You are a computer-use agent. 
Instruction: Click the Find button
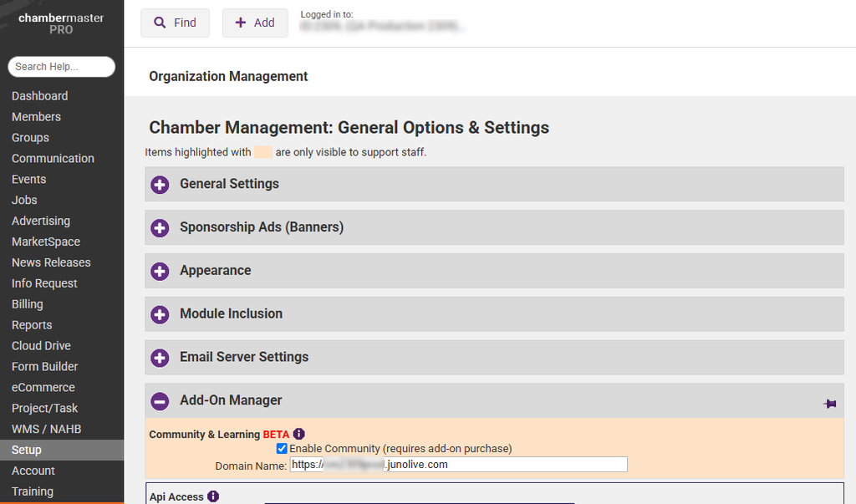[175, 23]
